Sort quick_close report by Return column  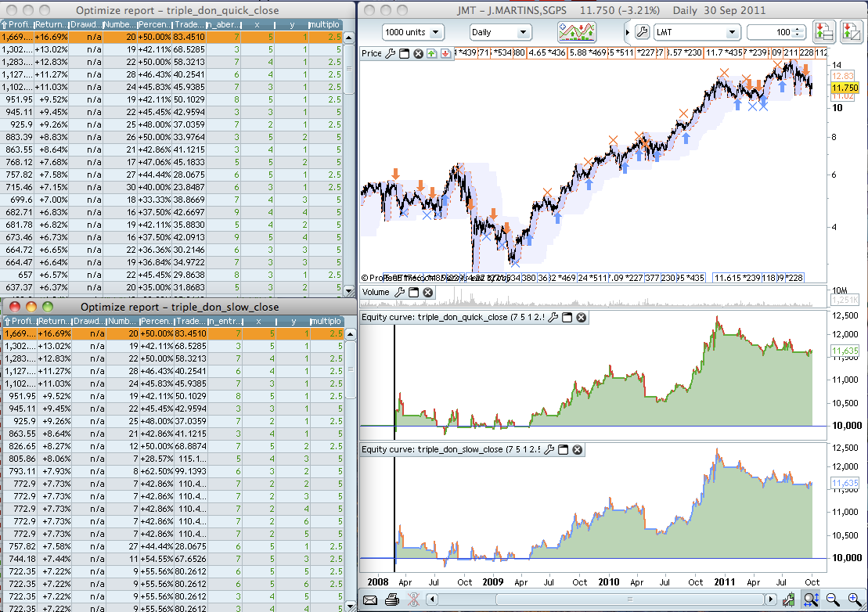52,24
